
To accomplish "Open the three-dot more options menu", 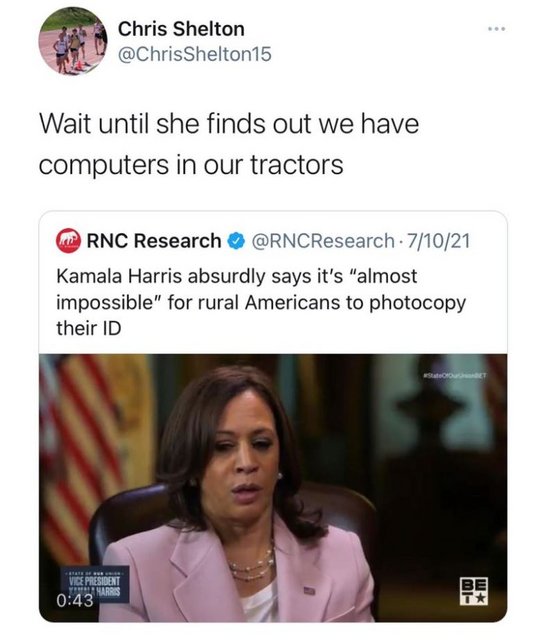I will coord(497,29).
